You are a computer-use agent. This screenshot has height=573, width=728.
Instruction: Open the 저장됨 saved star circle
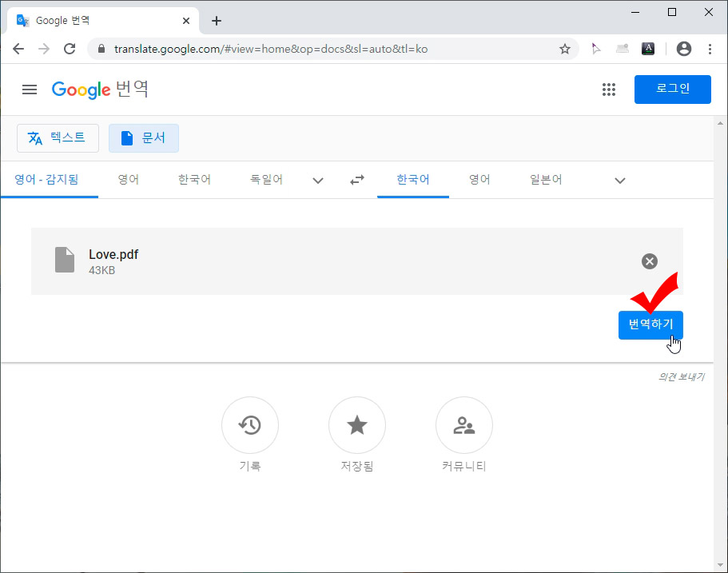pyautogui.click(x=357, y=425)
